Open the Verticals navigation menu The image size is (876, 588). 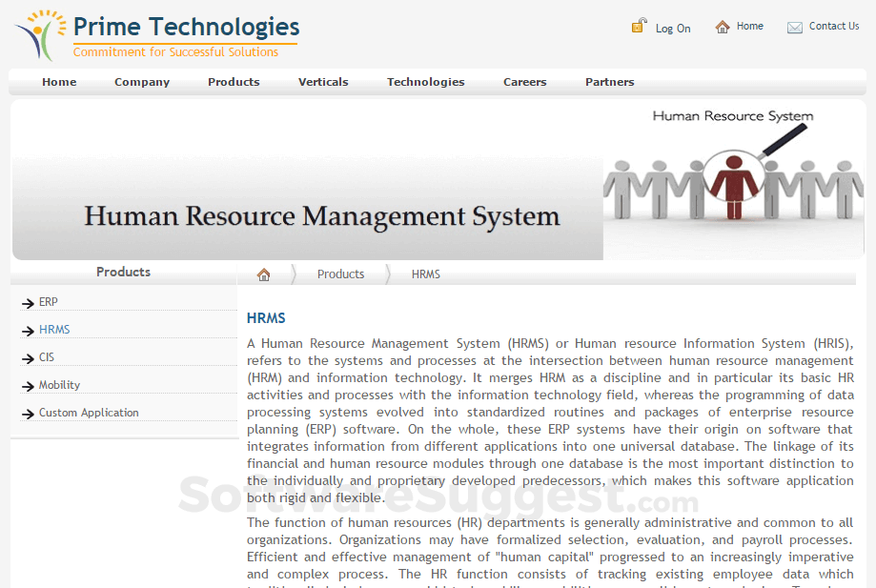(x=322, y=82)
